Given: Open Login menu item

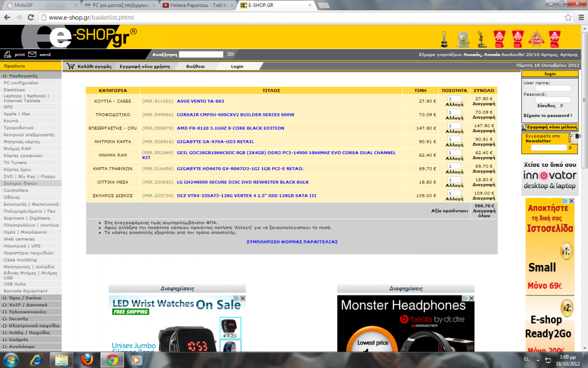Looking at the screenshot, I should tap(237, 66).
